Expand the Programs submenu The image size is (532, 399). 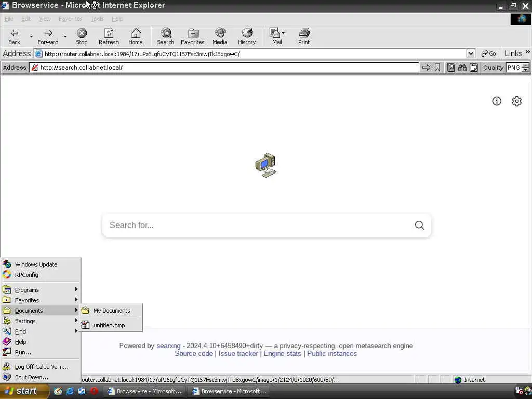[x=41, y=290]
